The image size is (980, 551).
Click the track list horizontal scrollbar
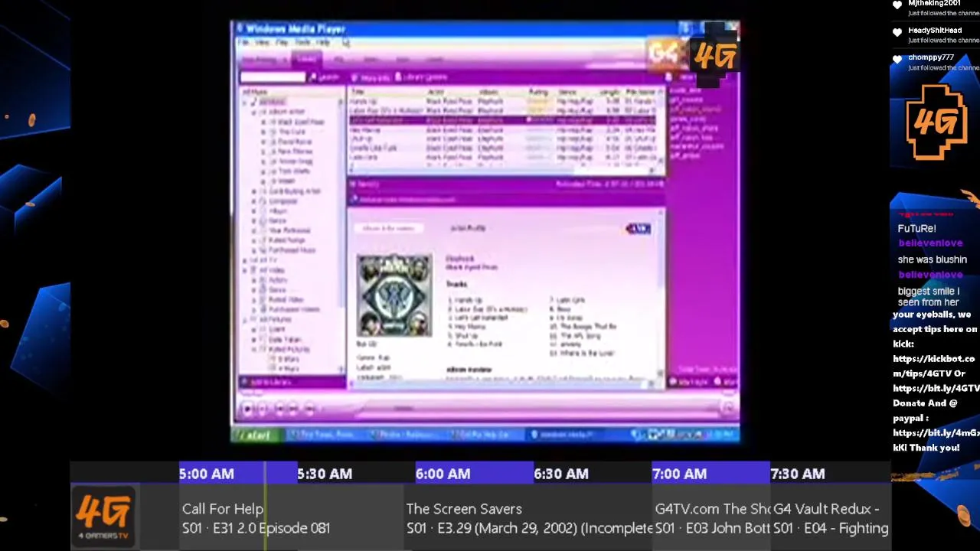coord(502,171)
